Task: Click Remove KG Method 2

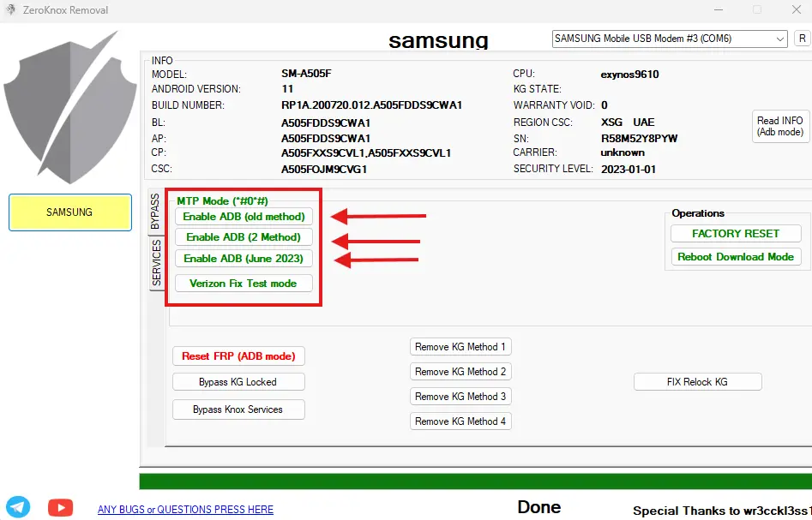Action: point(460,372)
